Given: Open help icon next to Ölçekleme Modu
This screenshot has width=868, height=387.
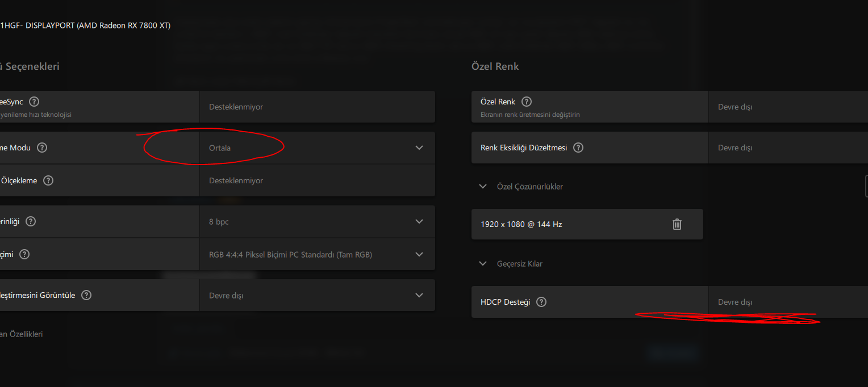Looking at the screenshot, I should point(42,148).
